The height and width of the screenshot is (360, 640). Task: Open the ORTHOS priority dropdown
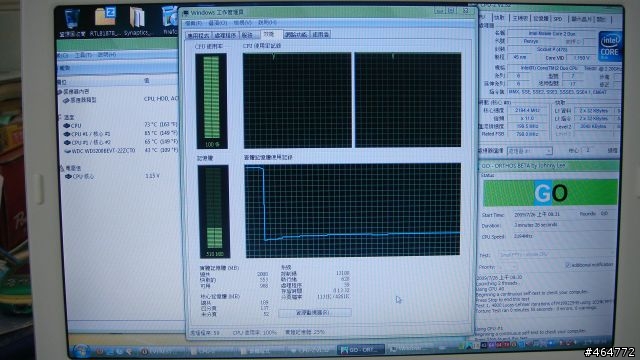pyautogui.click(x=507, y=267)
